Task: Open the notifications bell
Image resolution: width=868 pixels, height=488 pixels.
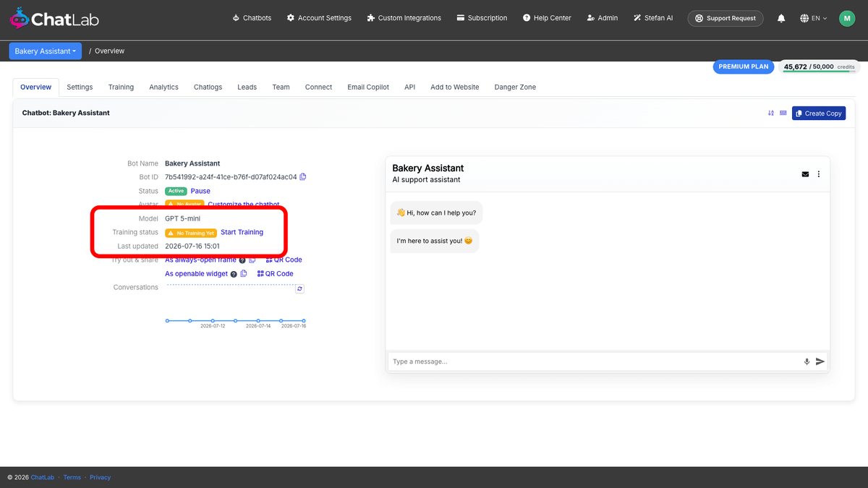Action: (781, 18)
